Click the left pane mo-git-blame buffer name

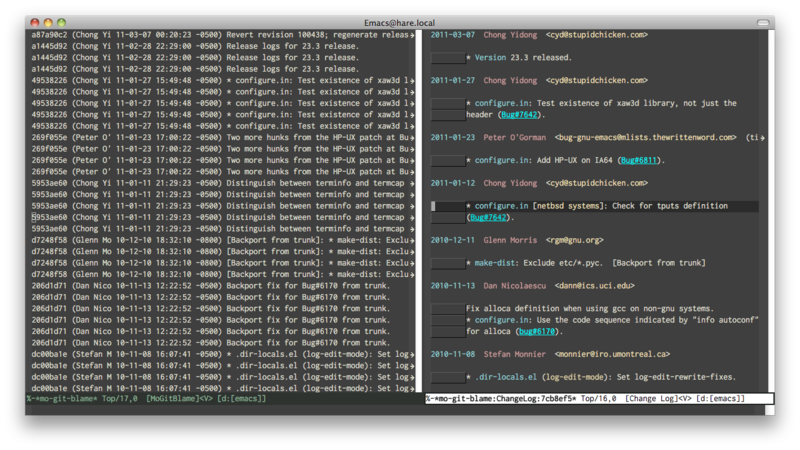(66, 398)
